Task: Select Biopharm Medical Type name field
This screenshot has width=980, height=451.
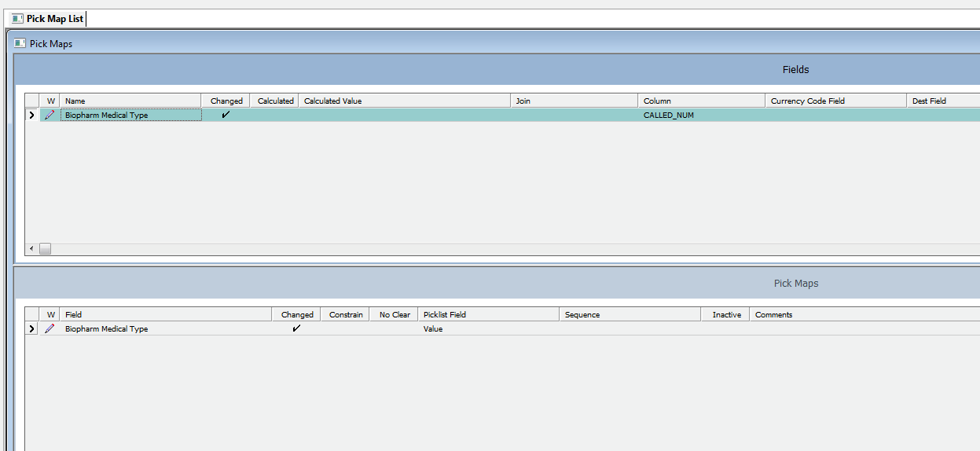Action: [x=131, y=115]
